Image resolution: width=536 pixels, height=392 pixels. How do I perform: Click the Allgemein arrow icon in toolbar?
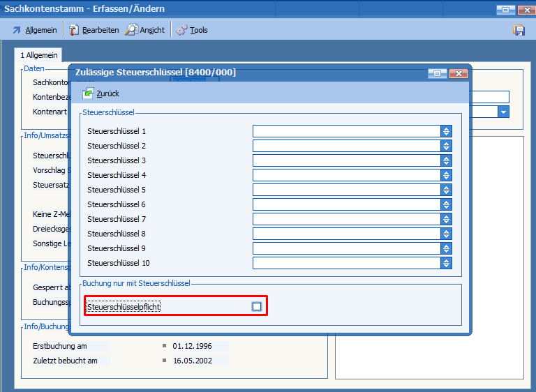click(17, 30)
